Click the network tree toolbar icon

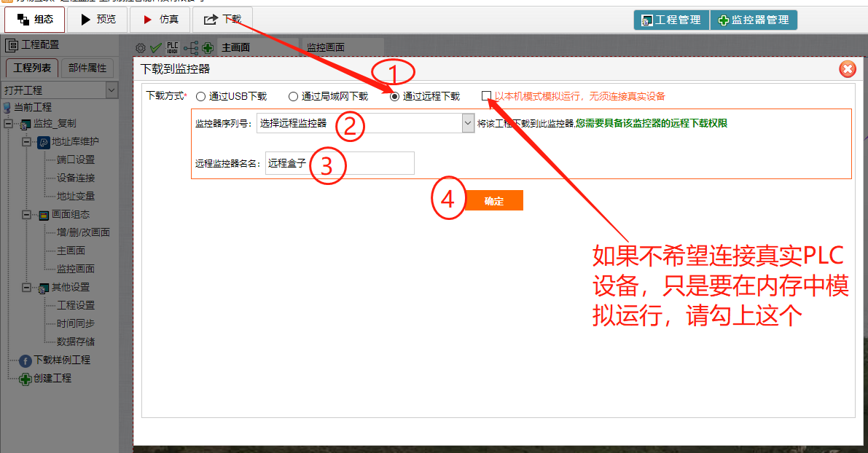pos(191,48)
